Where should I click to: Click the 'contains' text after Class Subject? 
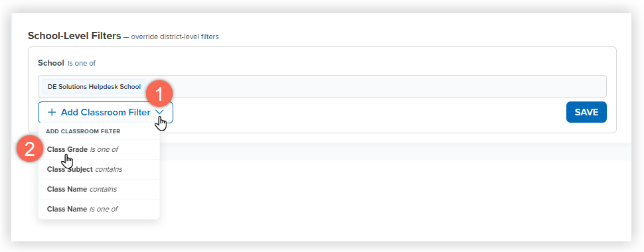click(108, 169)
